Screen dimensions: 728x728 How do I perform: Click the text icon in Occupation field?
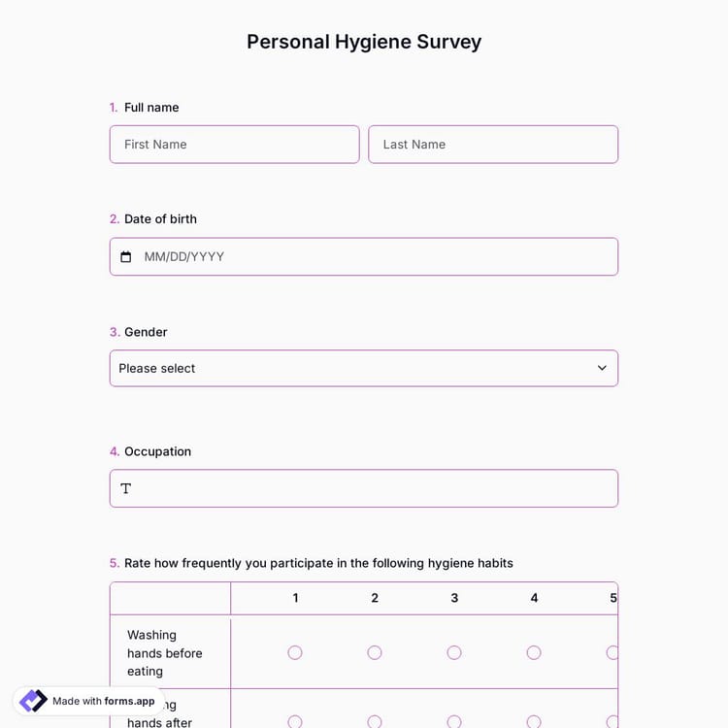point(126,488)
